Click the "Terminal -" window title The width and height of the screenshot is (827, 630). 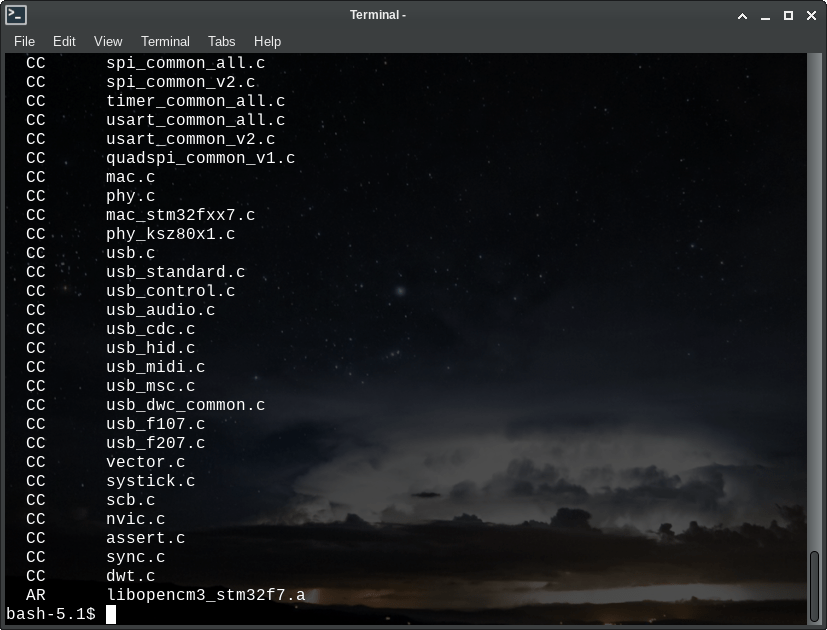379,15
